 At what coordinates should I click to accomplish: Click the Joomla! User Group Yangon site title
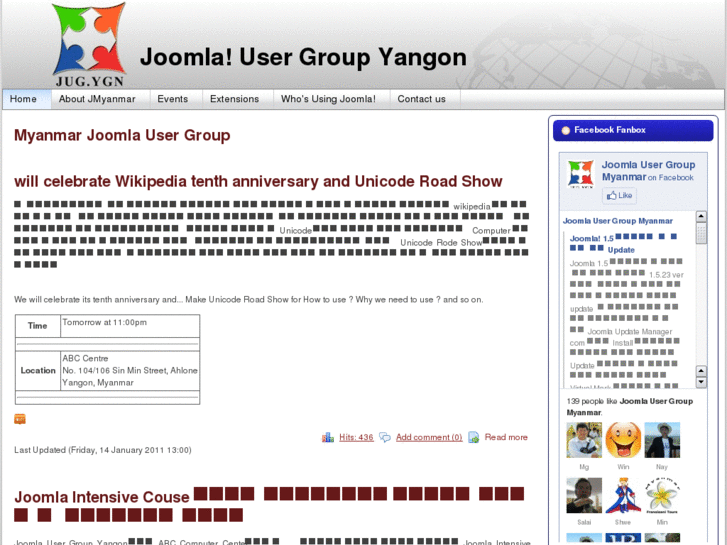303,57
